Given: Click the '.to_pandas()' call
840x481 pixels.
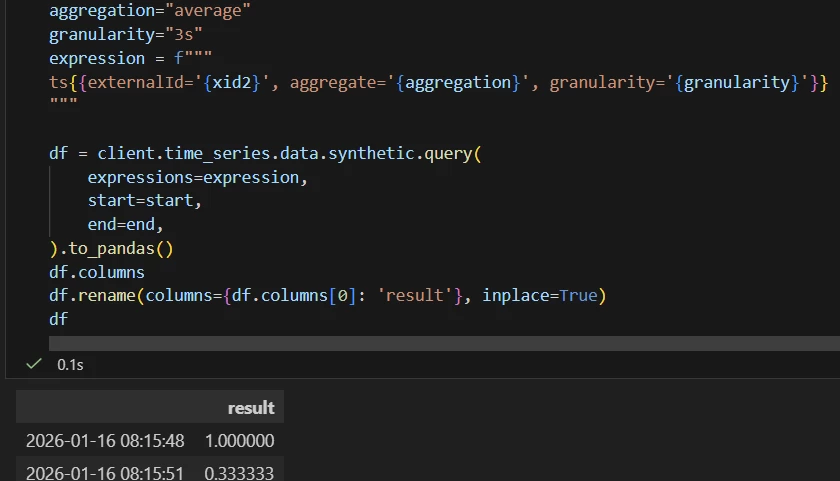Looking at the screenshot, I should [117, 249].
